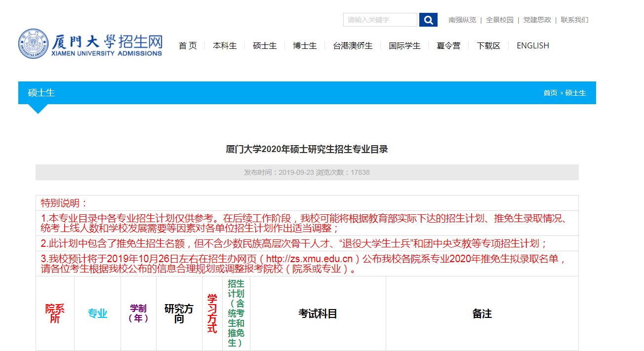Open the 本科生 navigation menu item

coord(225,46)
